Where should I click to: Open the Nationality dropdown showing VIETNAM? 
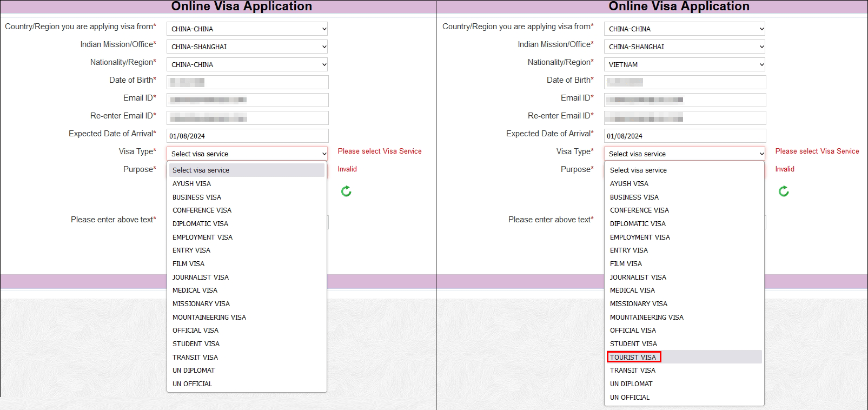(684, 64)
